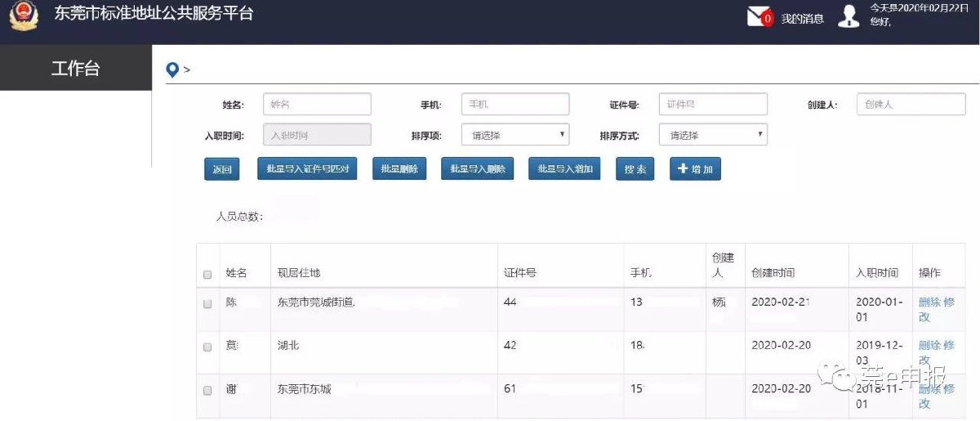Click the 增加 button with plus

pos(695,169)
